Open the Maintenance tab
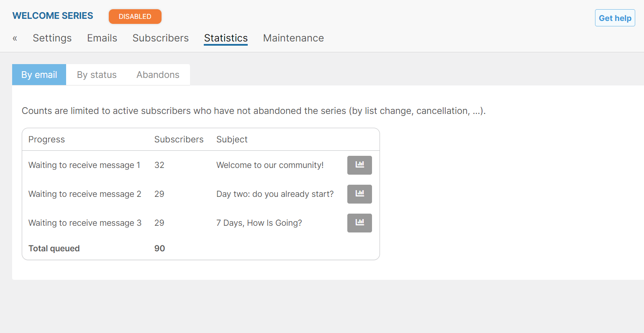This screenshot has width=644, height=333. tap(293, 38)
